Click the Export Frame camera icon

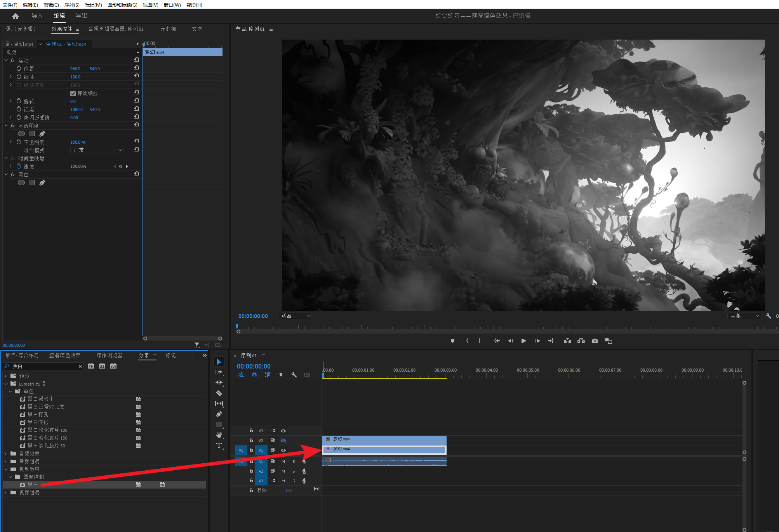coord(595,341)
